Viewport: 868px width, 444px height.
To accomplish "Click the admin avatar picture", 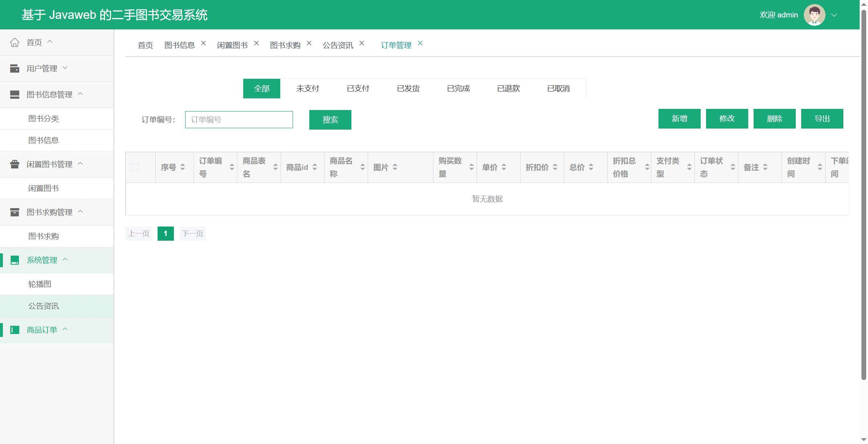I will pos(814,15).
